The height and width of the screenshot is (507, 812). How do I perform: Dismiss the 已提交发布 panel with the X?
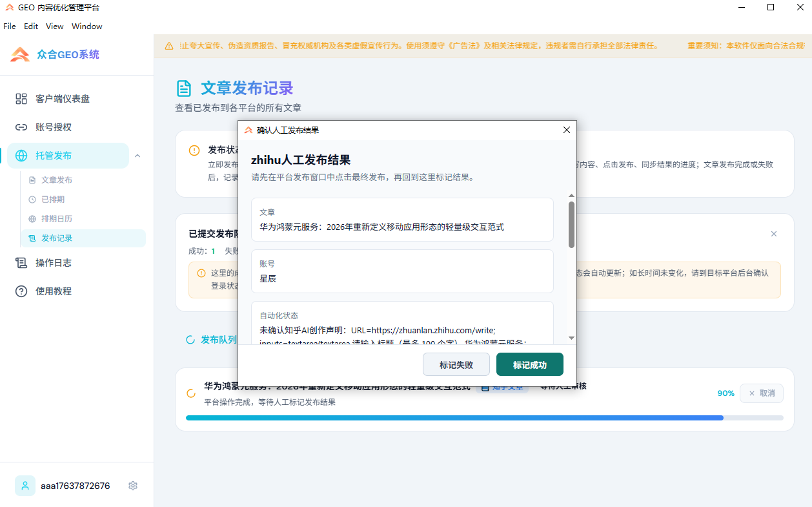[774, 234]
